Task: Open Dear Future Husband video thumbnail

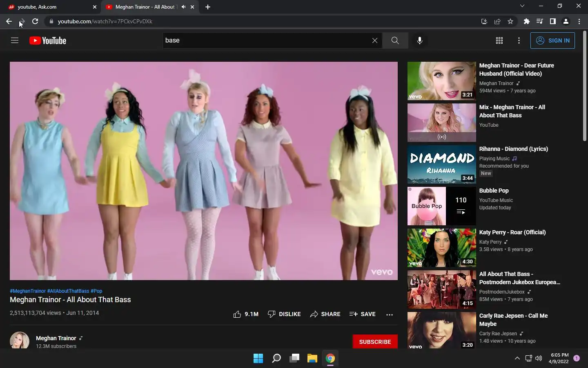Action: 442,81
